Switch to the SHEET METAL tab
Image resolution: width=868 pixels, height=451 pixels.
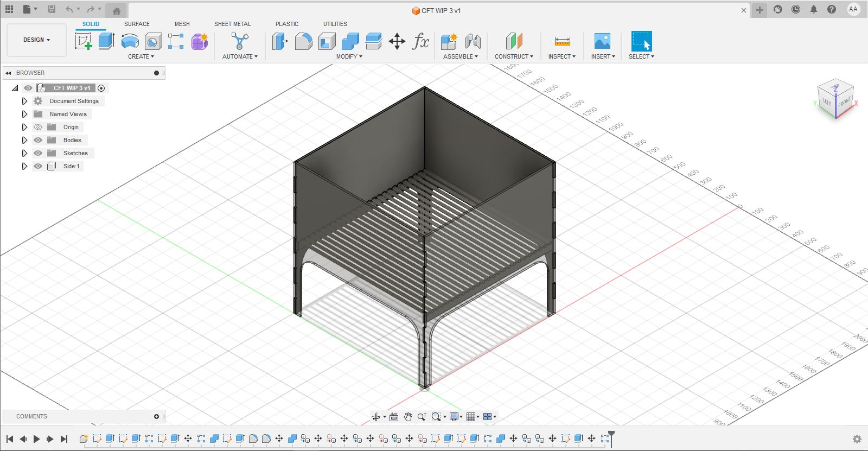click(233, 24)
